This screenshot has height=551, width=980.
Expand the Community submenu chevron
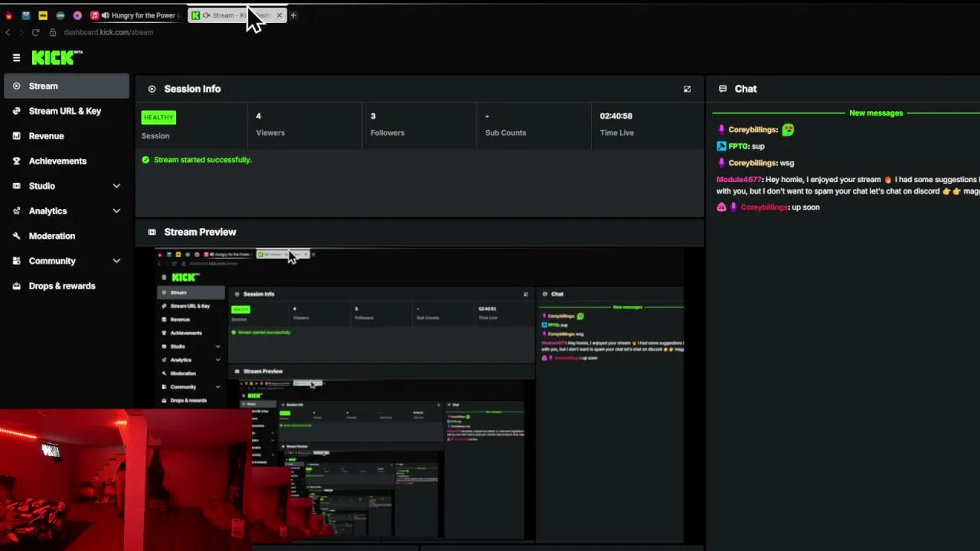pos(116,261)
